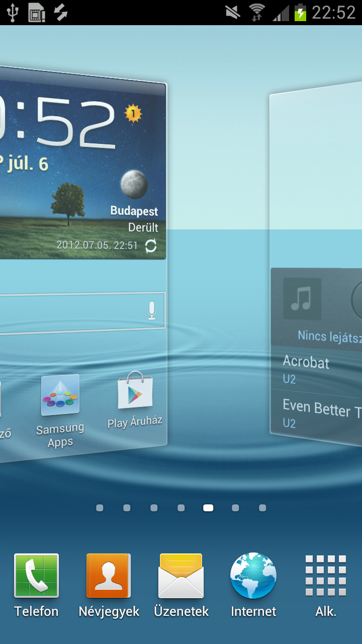Image resolution: width=362 pixels, height=644 pixels.
Task: Switch to the sixth page indicator dot
Action: click(235, 508)
